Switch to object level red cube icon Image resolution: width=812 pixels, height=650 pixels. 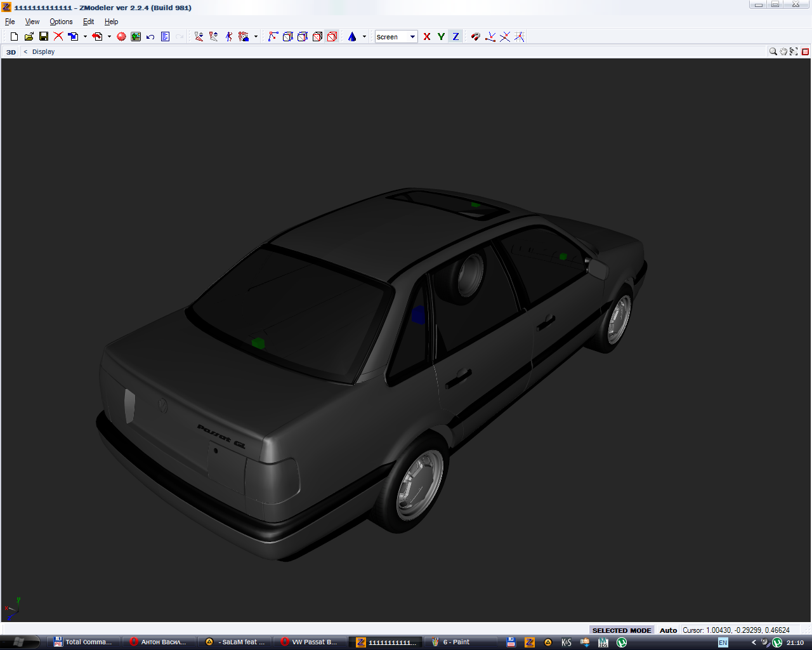click(x=332, y=37)
